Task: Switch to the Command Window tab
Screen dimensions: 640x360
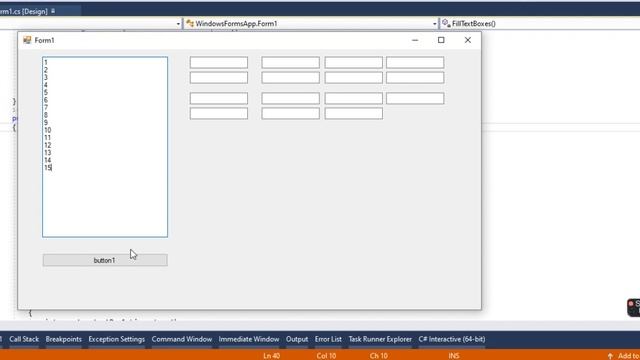Action: [x=182, y=339]
